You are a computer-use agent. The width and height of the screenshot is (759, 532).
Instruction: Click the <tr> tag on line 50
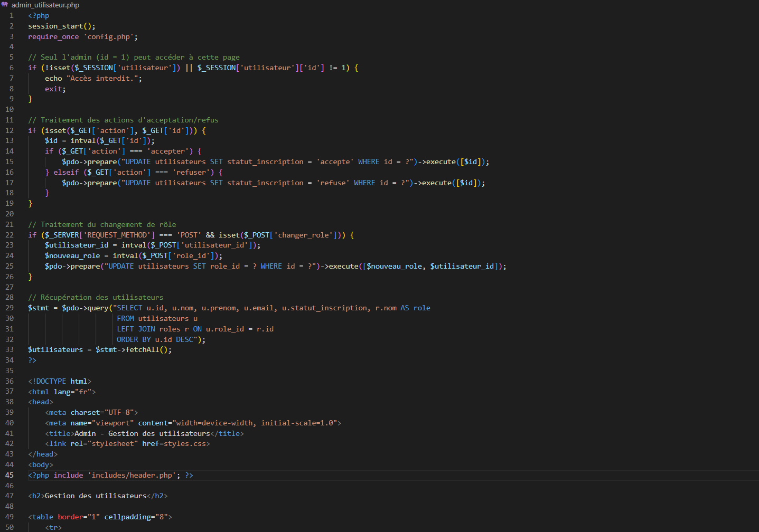coord(53,528)
